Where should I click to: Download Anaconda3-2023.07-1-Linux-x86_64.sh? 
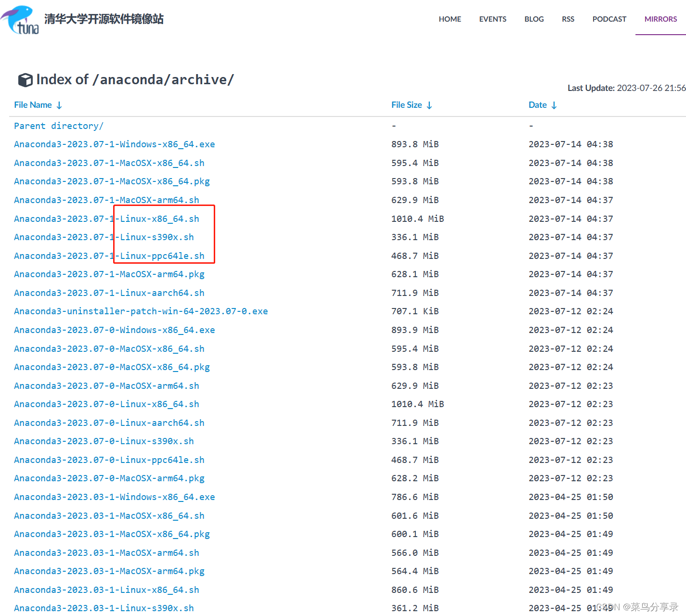(106, 219)
